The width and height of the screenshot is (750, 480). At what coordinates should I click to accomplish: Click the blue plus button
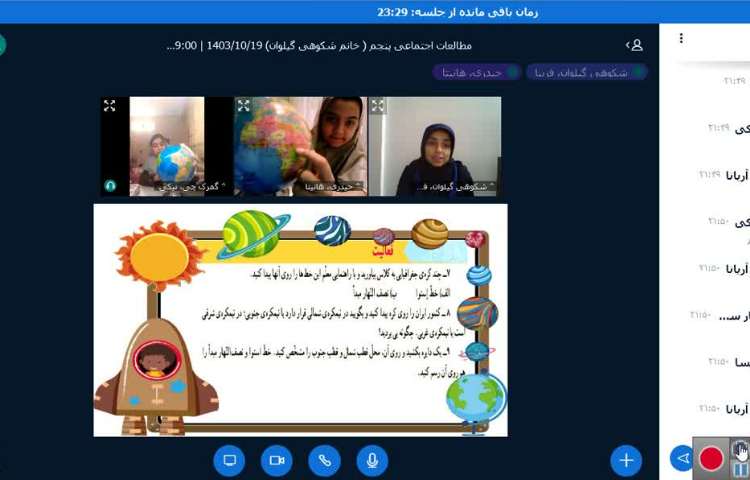coord(626,460)
